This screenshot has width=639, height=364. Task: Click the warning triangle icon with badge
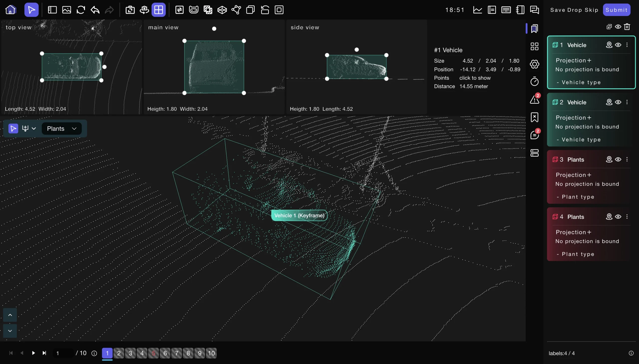pos(534,99)
